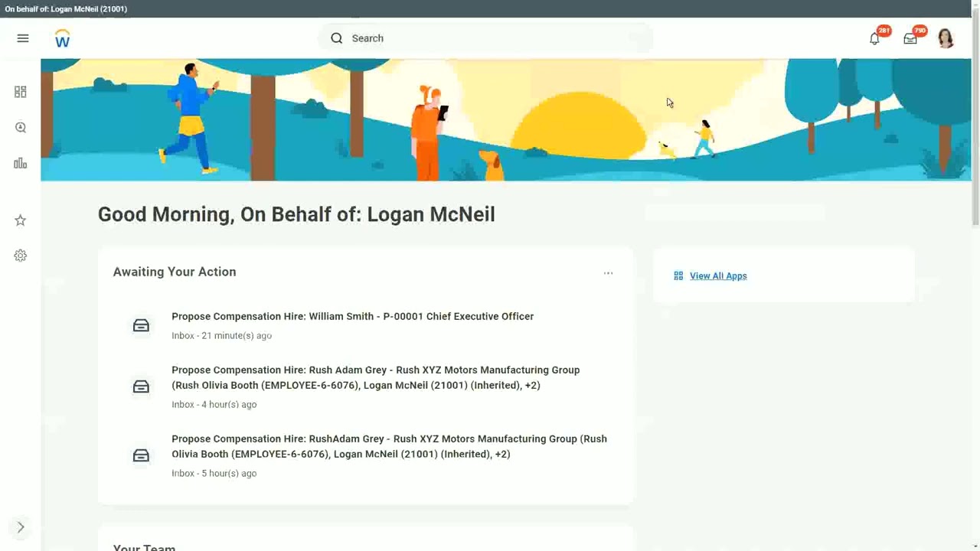Screen dimensions: 980x551
Task: Click the magnifier icon in search bar
Action: coord(337,38)
